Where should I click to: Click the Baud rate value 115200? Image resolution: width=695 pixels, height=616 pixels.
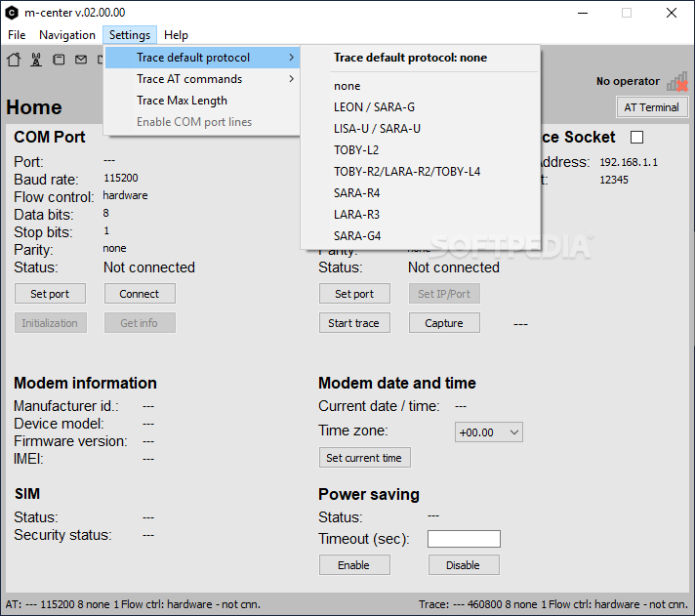pyautogui.click(x=121, y=178)
